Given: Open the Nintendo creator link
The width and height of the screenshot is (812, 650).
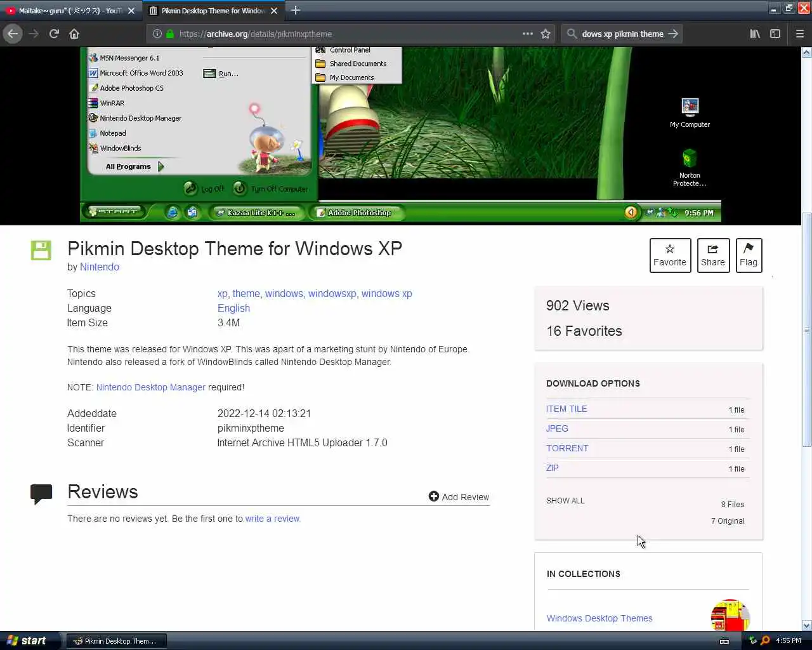Looking at the screenshot, I should point(100,267).
